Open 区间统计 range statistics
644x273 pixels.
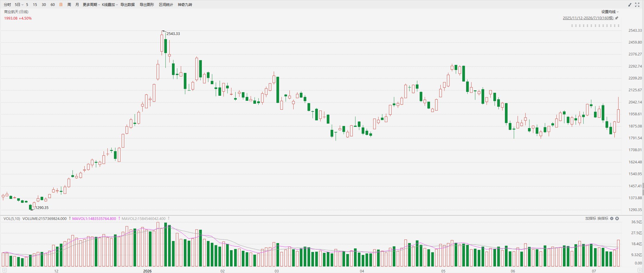(166, 5)
